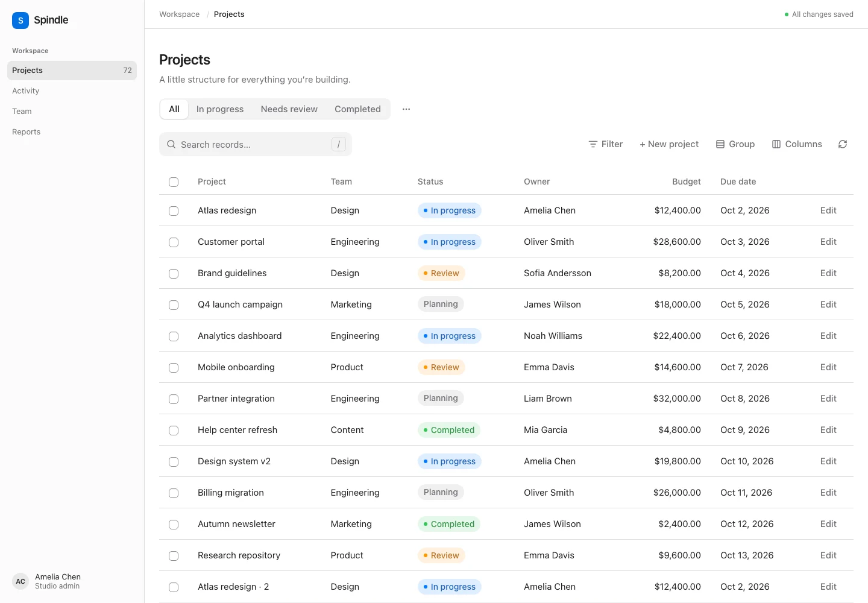Viewport: 868px width, 603px height.
Task: Sort by the Budget column header
Action: click(x=687, y=182)
